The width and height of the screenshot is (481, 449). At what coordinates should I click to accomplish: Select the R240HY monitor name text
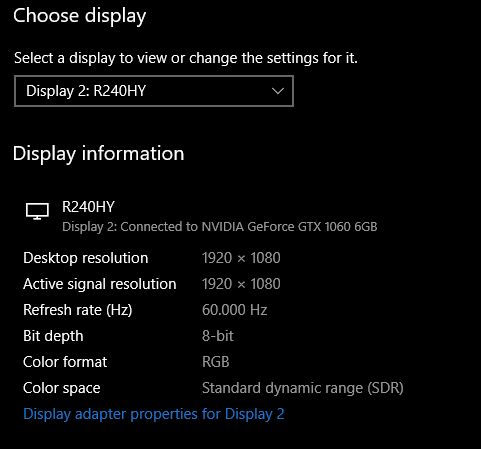88,207
